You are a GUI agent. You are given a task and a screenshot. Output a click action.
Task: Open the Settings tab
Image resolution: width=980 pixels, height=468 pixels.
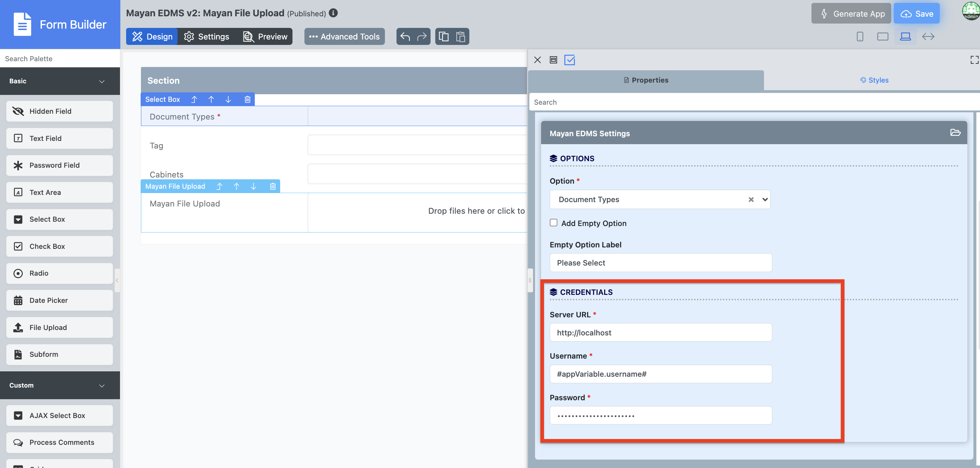(207, 37)
